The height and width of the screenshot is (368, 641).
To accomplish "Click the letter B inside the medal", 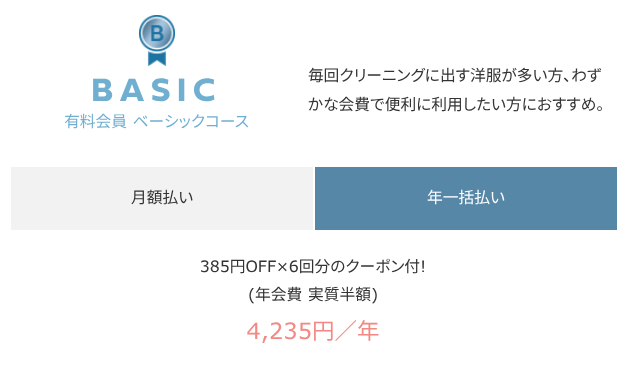I will (157, 33).
